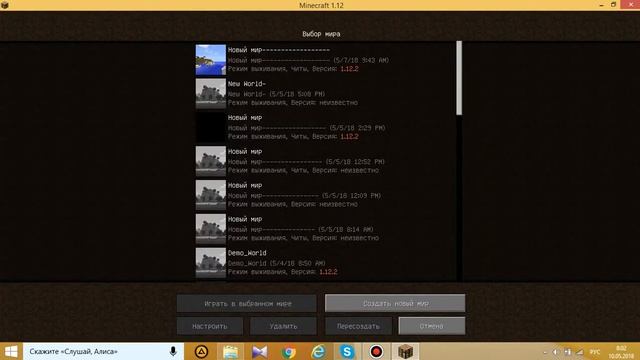This screenshot has width=640, height=360.
Task: Launch Internet Explorer from the taskbar
Action: (318, 351)
